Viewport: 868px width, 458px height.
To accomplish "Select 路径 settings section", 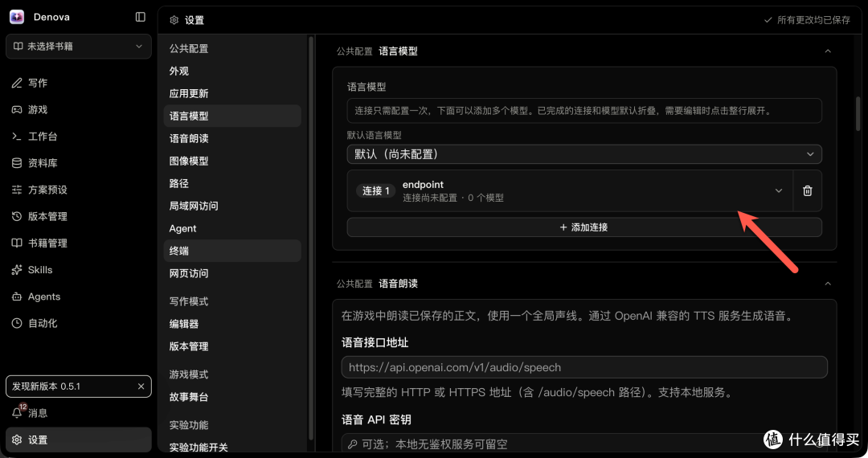I will pos(232,184).
